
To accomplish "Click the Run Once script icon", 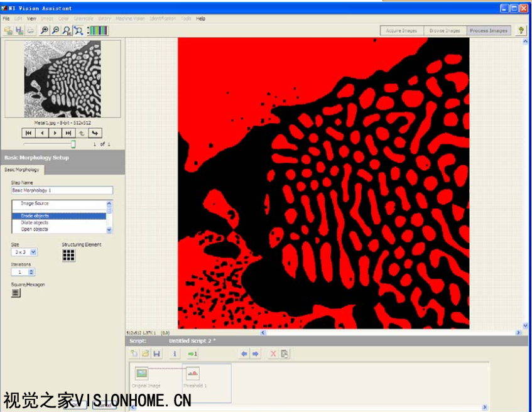I will click(x=193, y=354).
